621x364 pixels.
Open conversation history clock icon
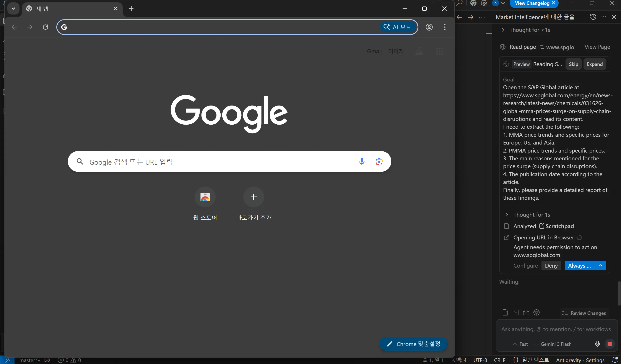593,17
